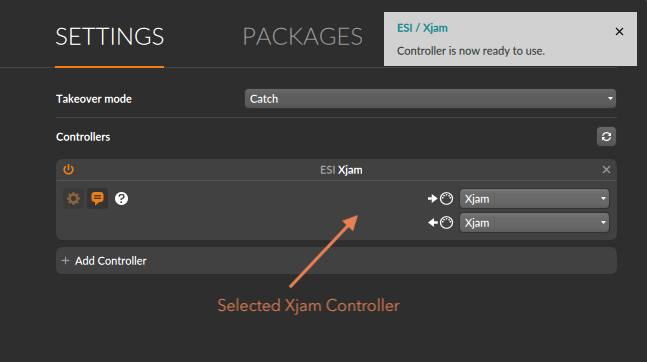This screenshot has height=362, width=647.
Task: Remove the ESI Xjam controller
Action: click(606, 170)
